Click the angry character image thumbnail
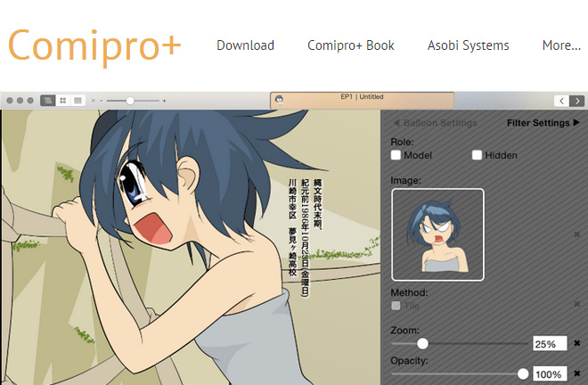 tap(437, 234)
